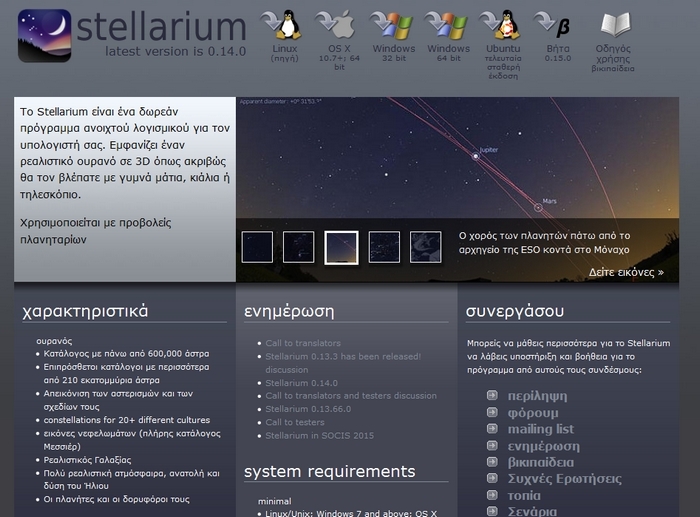The image size is (700, 517).
Task: Click the latest version is 0.14.0 text
Action: pos(175,51)
